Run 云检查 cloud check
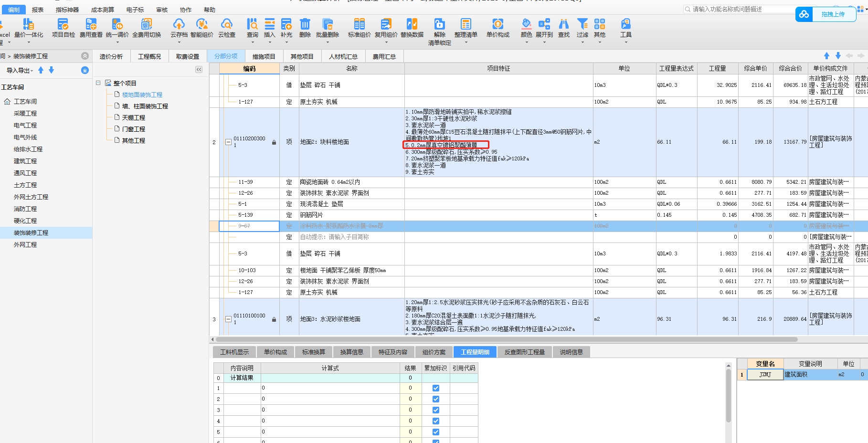The height and width of the screenshot is (443, 868). [x=227, y=28]
